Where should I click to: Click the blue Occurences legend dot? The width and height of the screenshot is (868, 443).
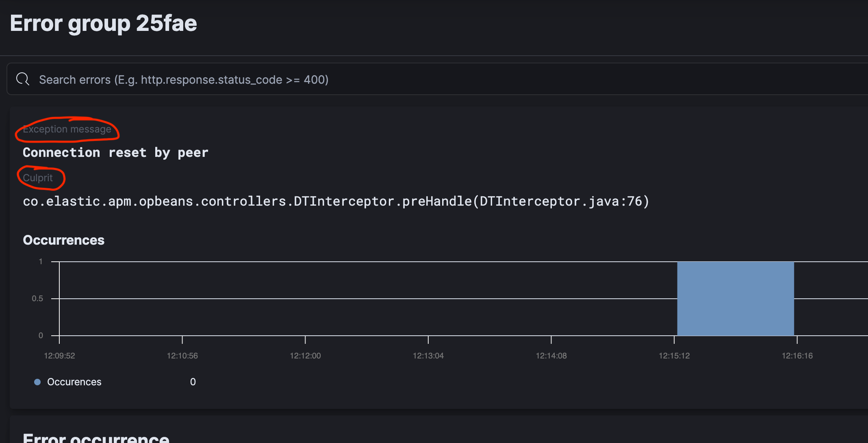(38, 382)
